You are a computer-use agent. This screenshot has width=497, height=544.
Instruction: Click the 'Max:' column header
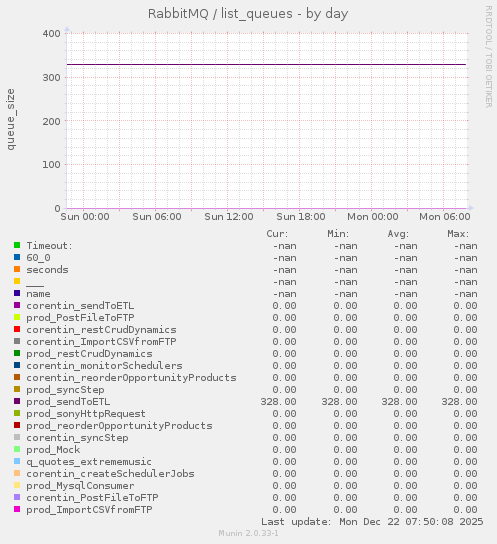[458, 233]
